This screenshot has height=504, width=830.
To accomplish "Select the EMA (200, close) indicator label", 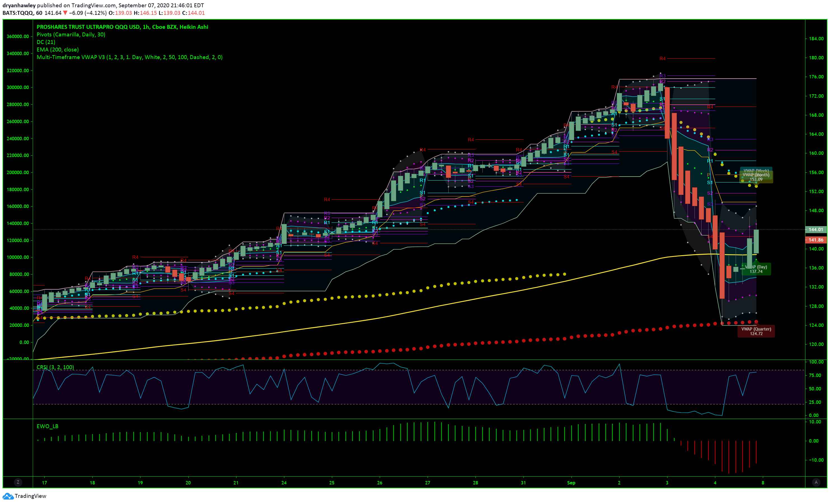I will [x=58, y=50].
